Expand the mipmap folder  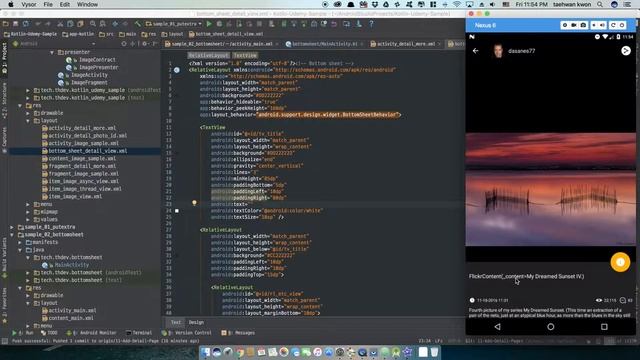click(28, 212)
